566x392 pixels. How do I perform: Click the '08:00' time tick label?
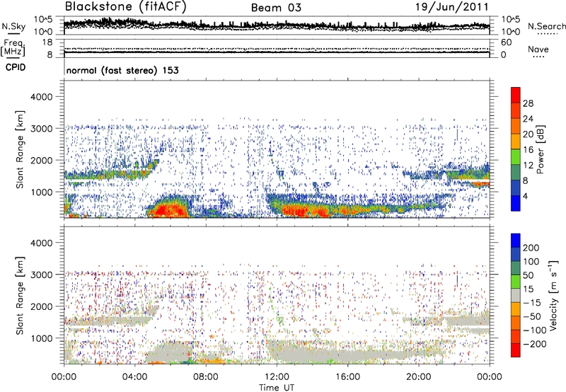[x=206, y=377]
